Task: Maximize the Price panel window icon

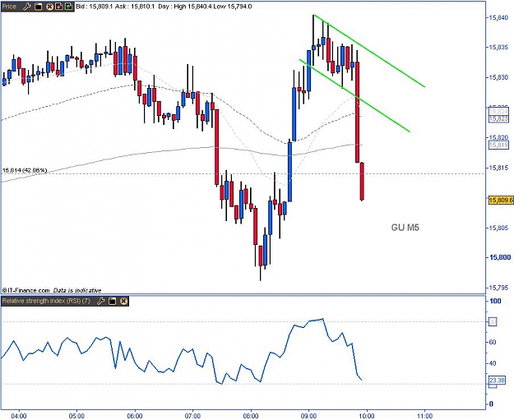Action: (39, 7)
